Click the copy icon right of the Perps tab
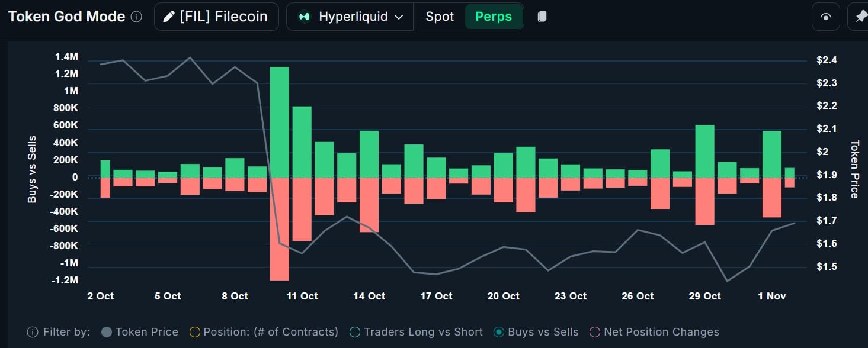This screenshot has height=348, width=868. point(542,16)
